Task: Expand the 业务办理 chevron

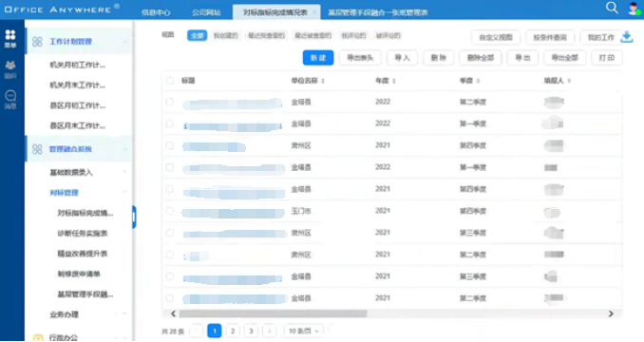Action: click(x=124, y=314)
